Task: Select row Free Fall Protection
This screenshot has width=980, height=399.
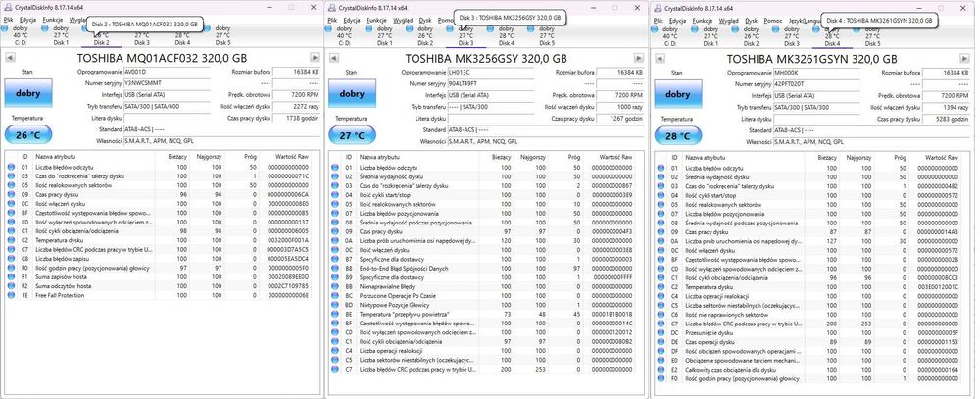Action: [x=158, y=295]
